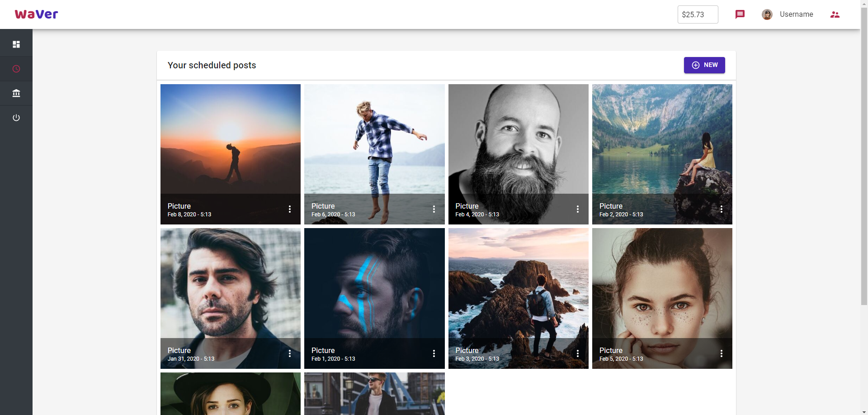Open options menu on the Feb 8 sunset post

coord(290,209)
